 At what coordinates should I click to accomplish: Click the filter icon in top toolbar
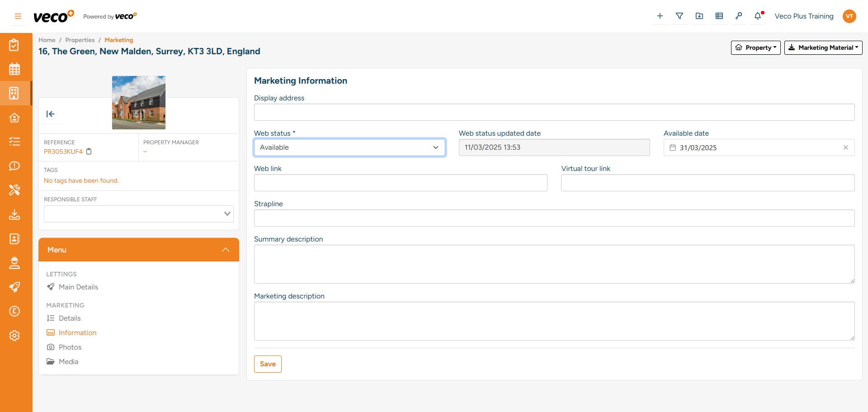pyautogui.click(x=679, y=16)
